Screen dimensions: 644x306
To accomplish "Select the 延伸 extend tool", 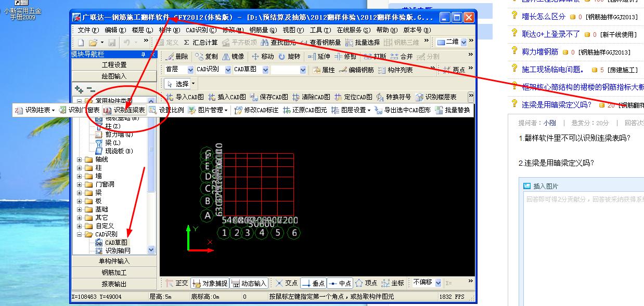I will tap(319, 57).
